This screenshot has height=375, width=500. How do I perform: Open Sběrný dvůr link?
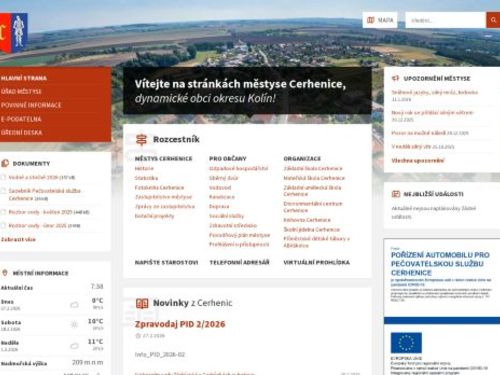point(224,178)
